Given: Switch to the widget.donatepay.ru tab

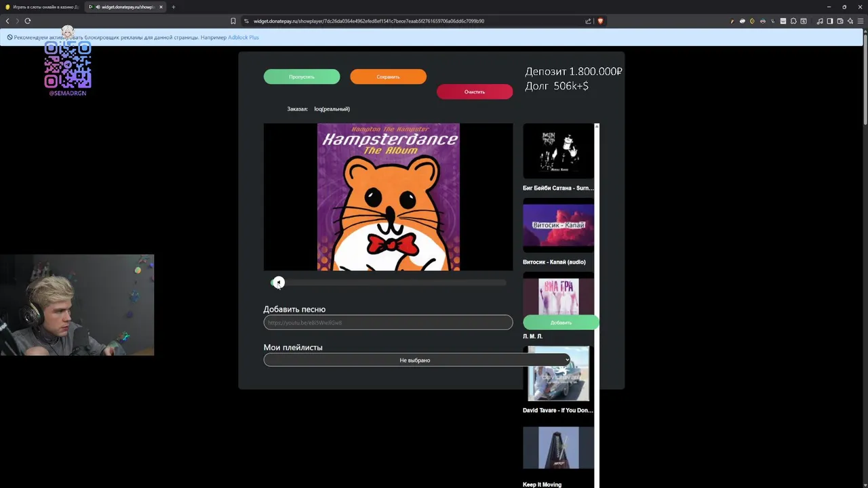Looking at the screenshot, I should tap(125, 7).
